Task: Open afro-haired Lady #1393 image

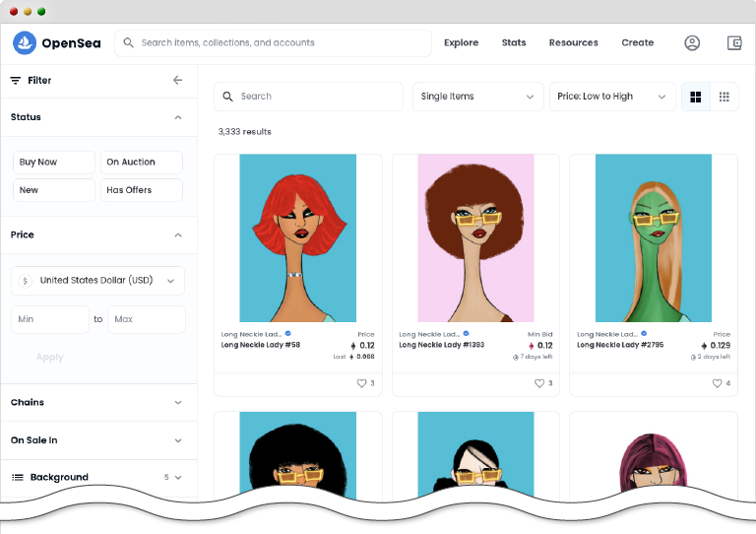Action: click(475, 237)
